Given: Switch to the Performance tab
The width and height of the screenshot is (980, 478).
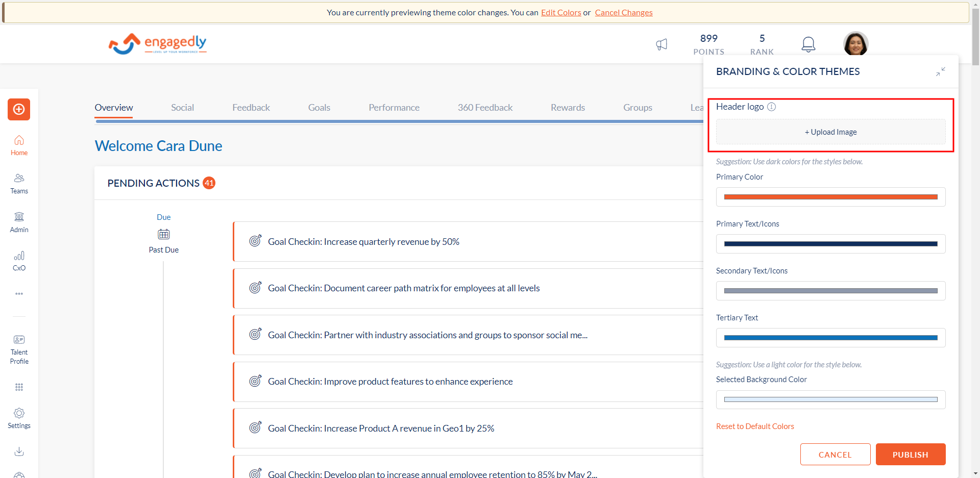Looking at the screenshot, I should 394,108.
